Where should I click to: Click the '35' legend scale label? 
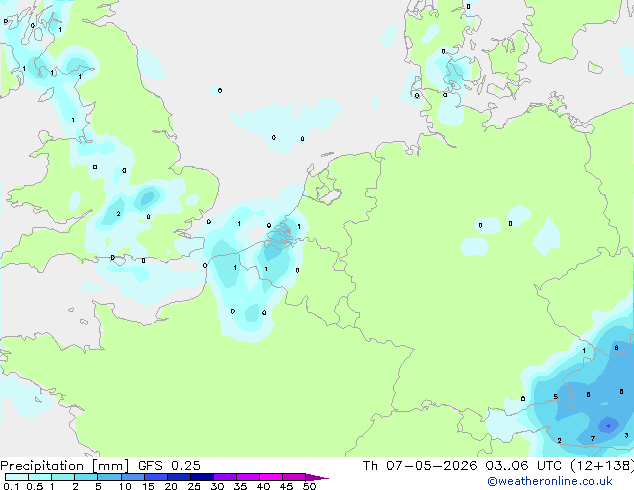240,486
